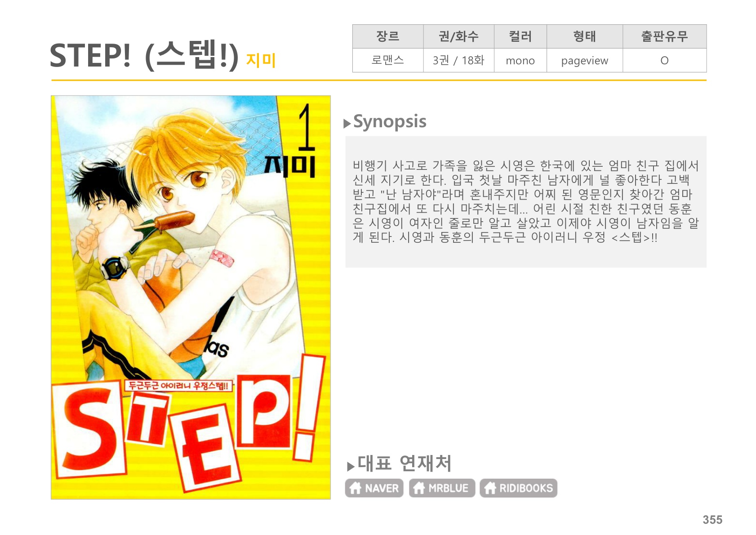The width and height of the screenshot is (756, 535).
Task: Click the pageview cell
Action: (x=584, y=60)
